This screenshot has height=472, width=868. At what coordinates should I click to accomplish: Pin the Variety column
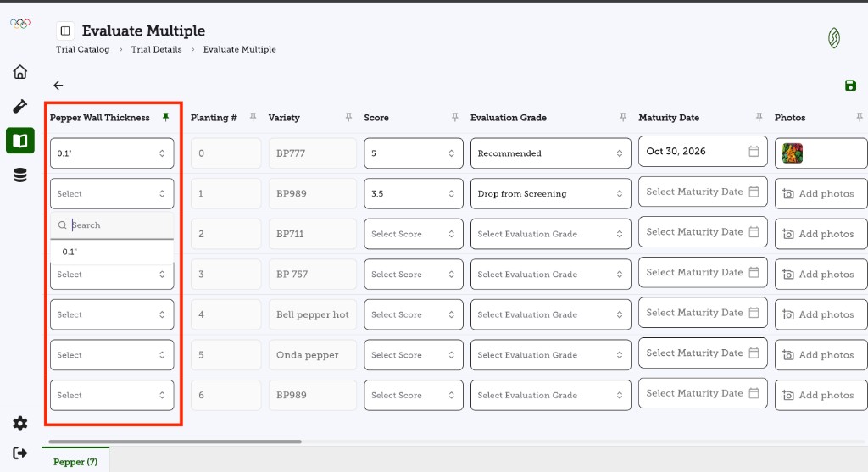[348, 117]
